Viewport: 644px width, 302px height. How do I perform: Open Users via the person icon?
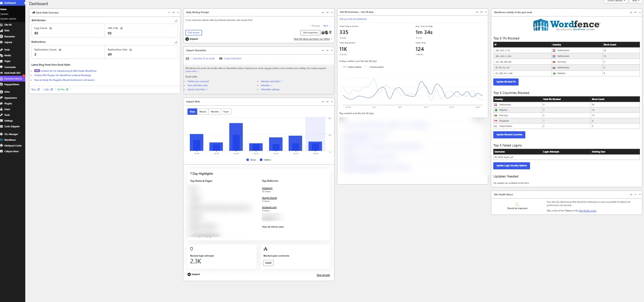pyautogui.click(x=2, y=109)
